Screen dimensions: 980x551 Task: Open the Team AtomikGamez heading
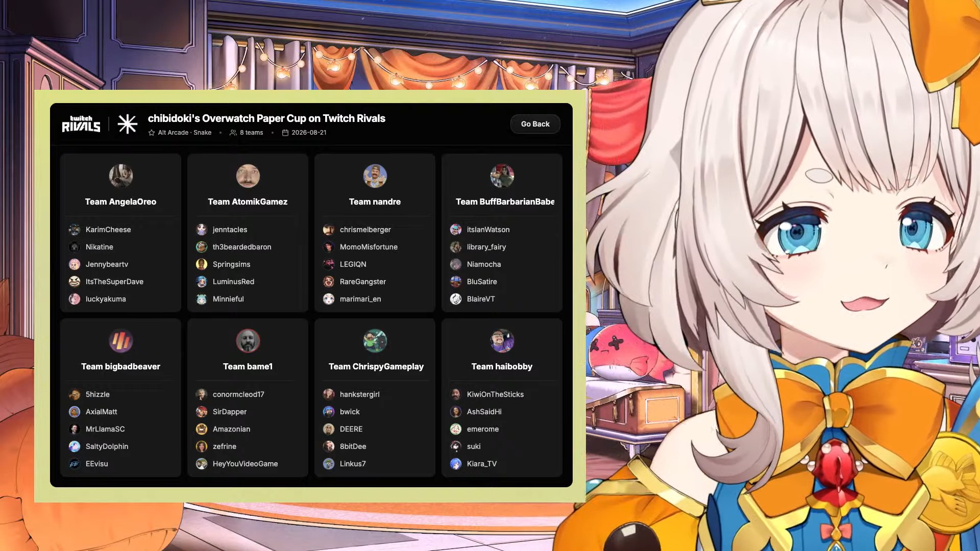248,202
